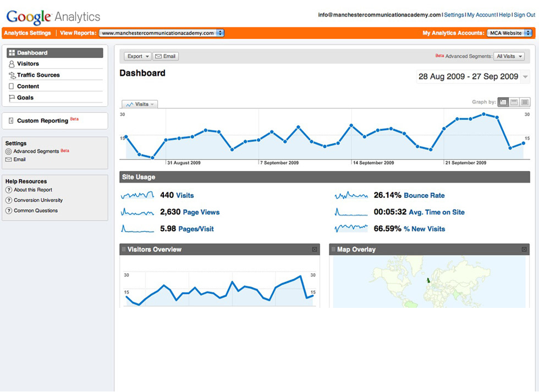Open Custom Reporting beta
This screenshot has height=392, width=539.
43,120
